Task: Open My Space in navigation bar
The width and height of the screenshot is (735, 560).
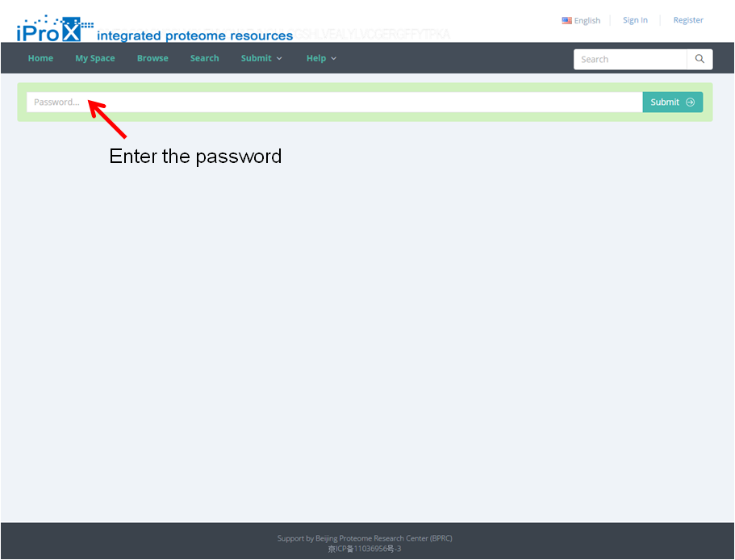Action: click(95, 58)
